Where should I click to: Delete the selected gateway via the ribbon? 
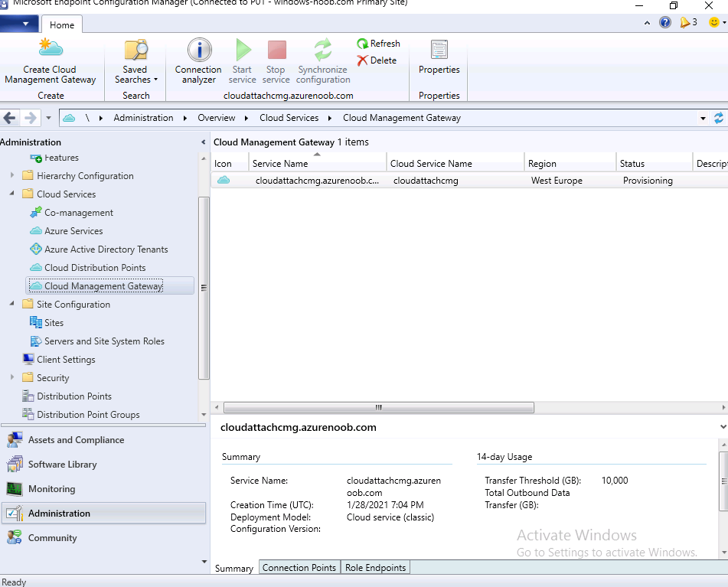[377, 60]
